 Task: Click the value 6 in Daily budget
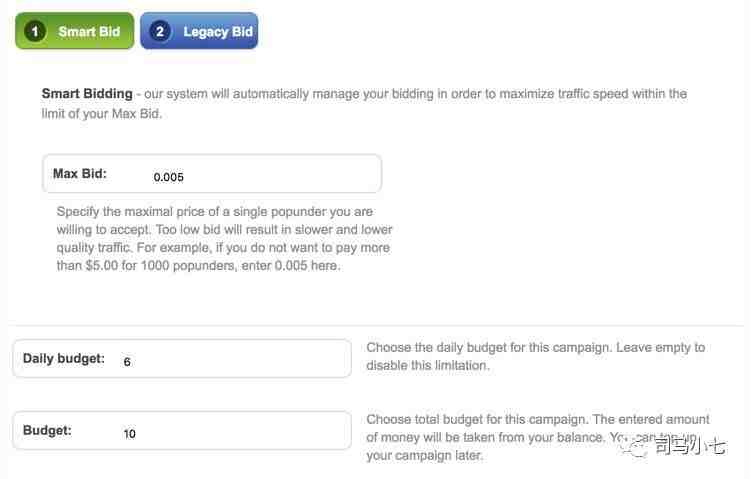coord(127,362)
